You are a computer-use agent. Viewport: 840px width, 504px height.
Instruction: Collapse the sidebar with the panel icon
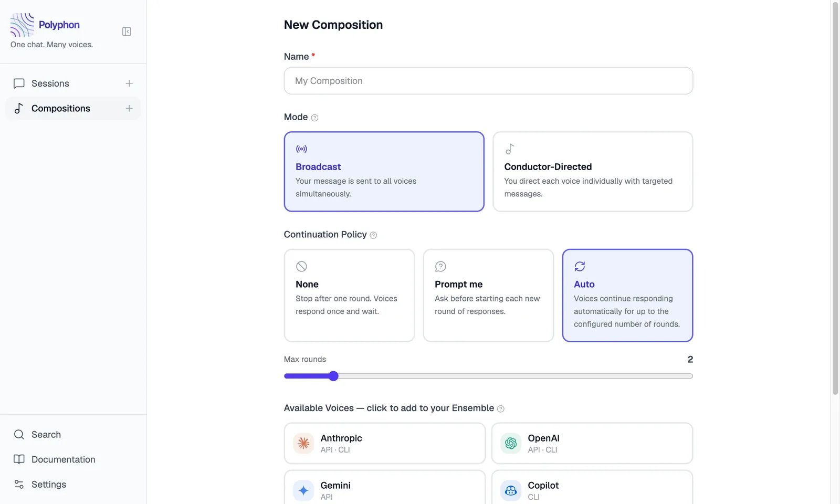[127, 31]
